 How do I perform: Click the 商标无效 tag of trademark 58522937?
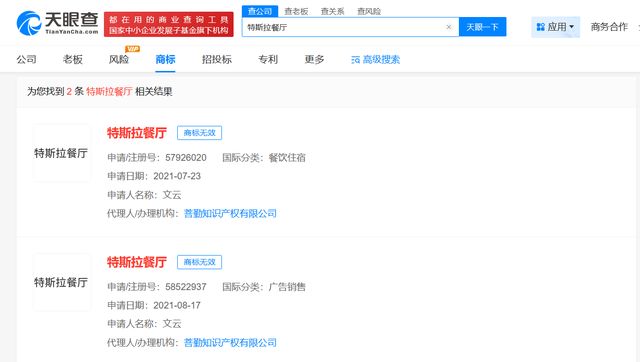click(x=200, y=262)
